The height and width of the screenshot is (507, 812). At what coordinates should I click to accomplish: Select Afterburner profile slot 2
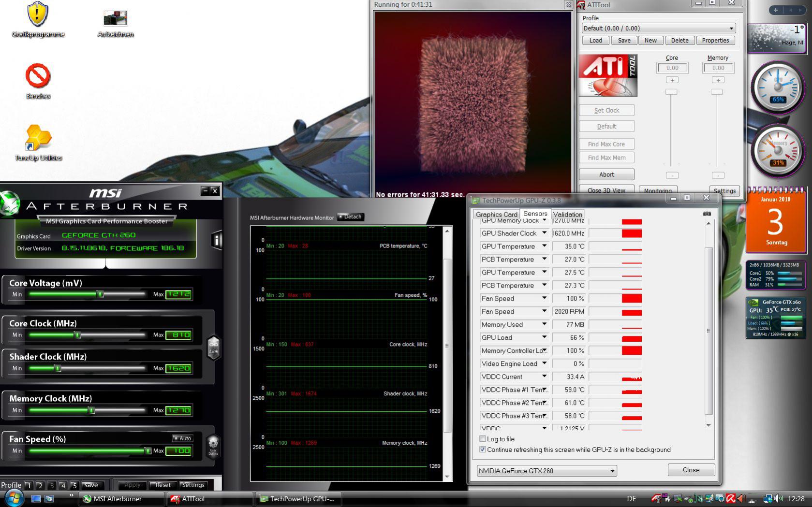[40, 485]
